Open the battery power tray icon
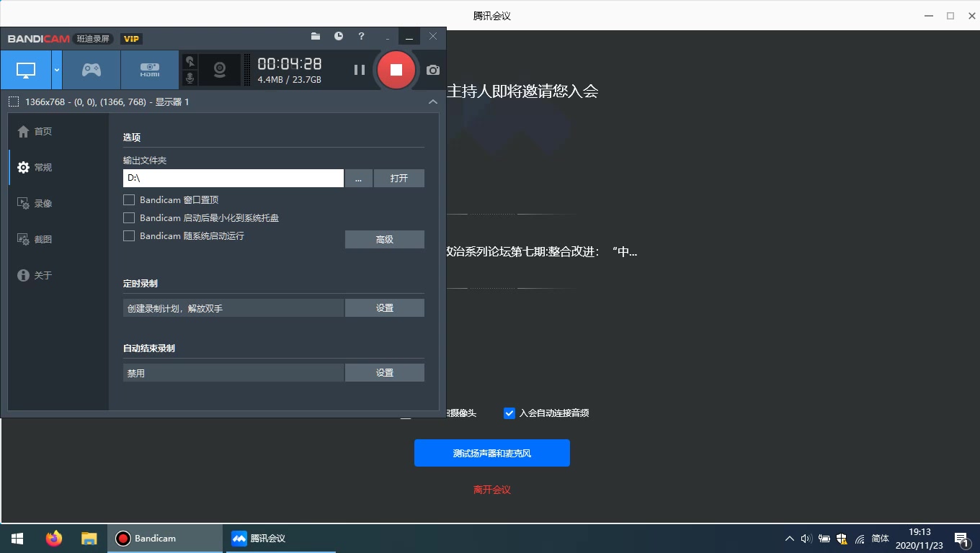The width and height of the screenshot is (980, 553). (x=824, y=539)
